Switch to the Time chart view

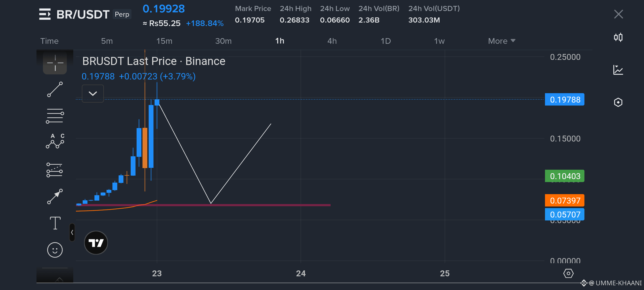[x=49, y=41]
